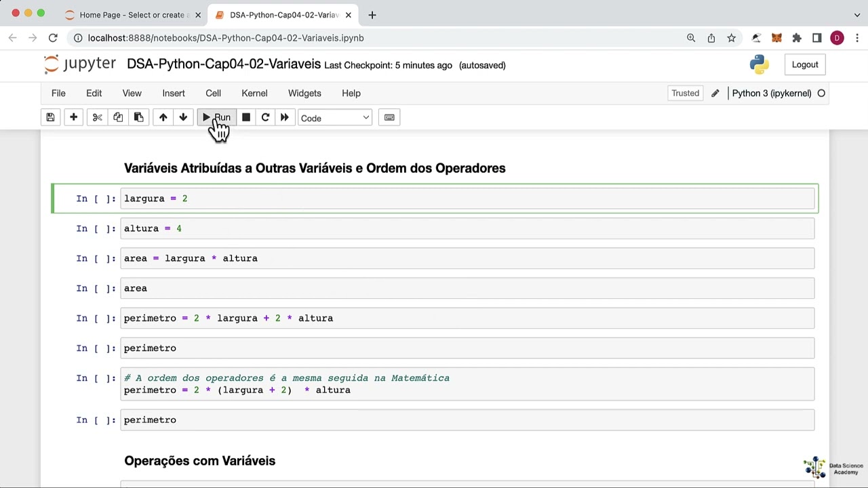868x488 pixels.
Task: Close the DSA-Python-Cap04 browser tab
Action: point(348,15)
